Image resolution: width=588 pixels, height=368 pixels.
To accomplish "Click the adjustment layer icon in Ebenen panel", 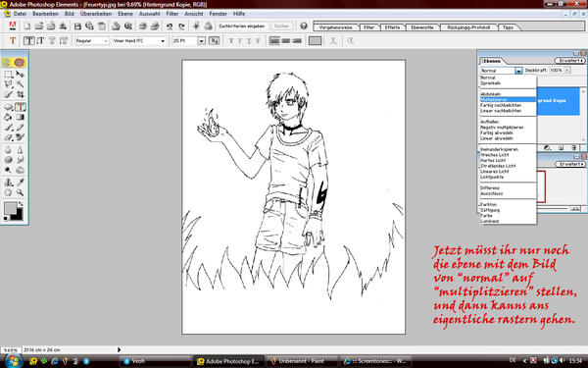I will (x=547, y=147).
